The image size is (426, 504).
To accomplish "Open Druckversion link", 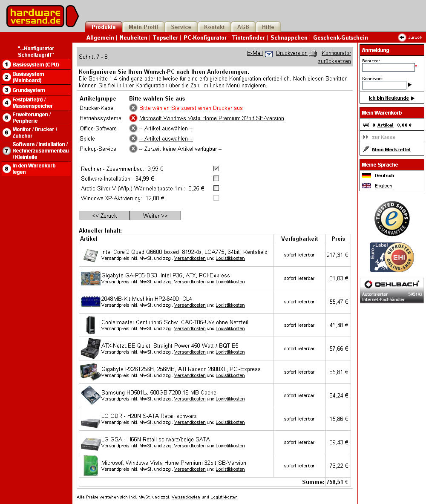I will pyautogui.click(x=292, y=53).
